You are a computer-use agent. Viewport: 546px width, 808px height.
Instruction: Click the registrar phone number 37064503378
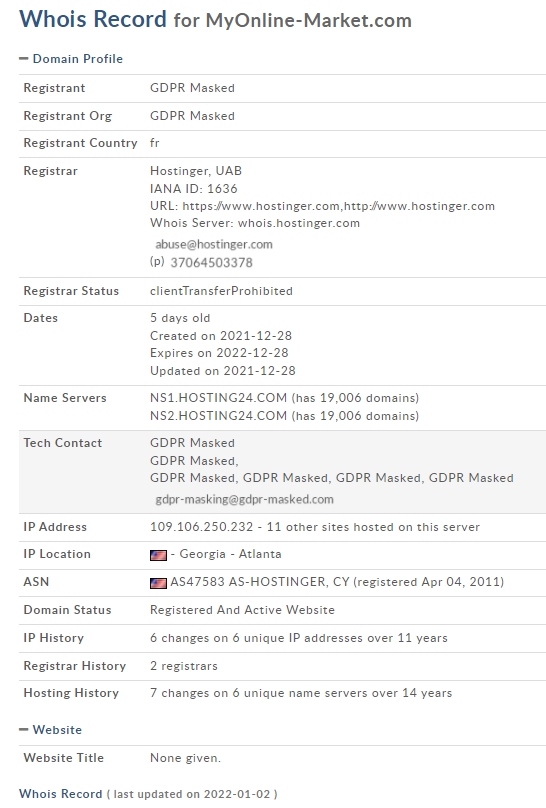[x=211, y=263]
